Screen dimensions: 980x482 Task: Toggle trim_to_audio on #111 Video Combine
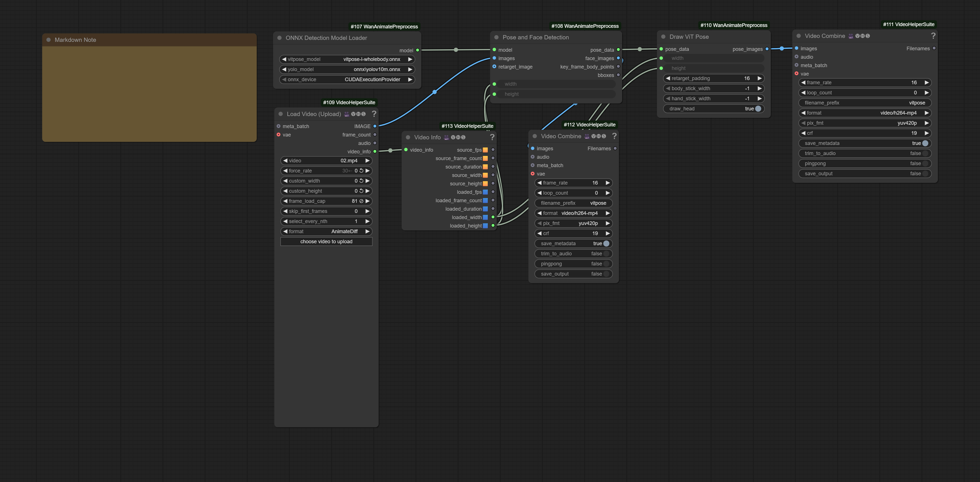tap(865, 154)
